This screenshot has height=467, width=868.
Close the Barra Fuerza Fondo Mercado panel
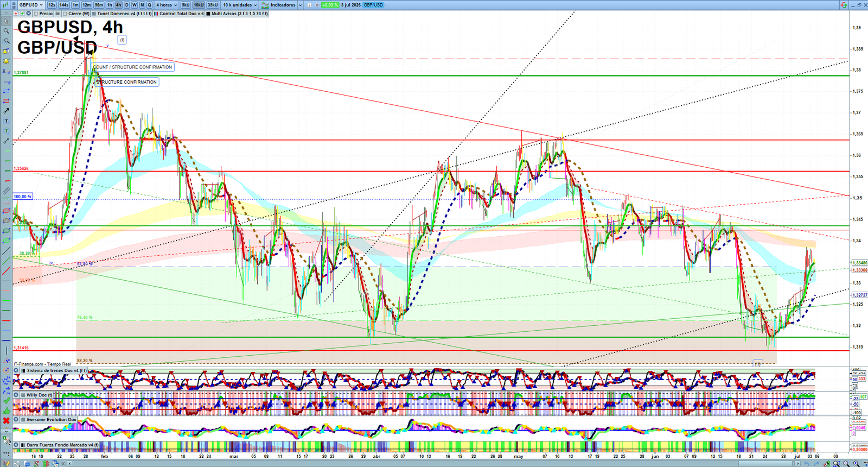pyautogui.click(x=16, y=445)
